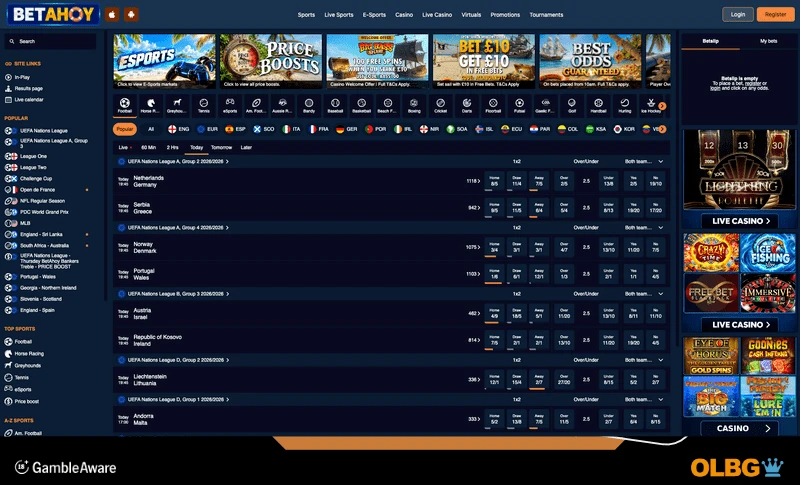Select the Aussie Rules sport icon
Image resolution: width=800 pixels, height=485 pixels.
click(283, 106)
